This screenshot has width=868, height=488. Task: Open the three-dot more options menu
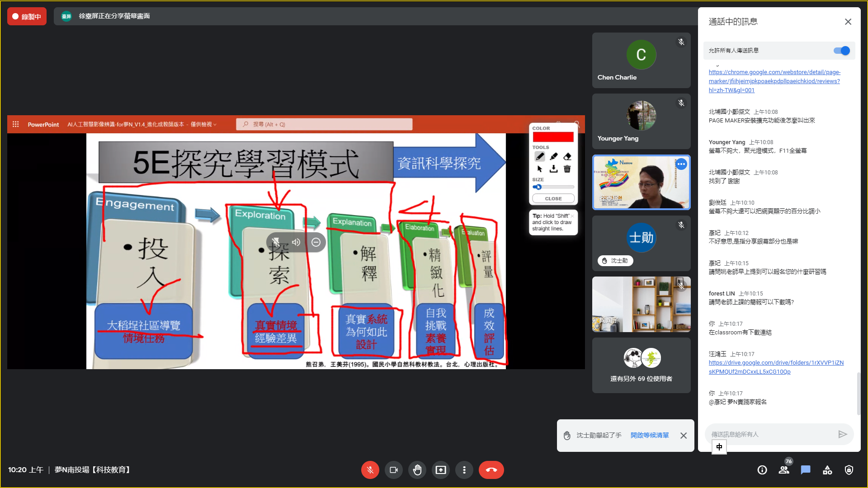(464, 470)
